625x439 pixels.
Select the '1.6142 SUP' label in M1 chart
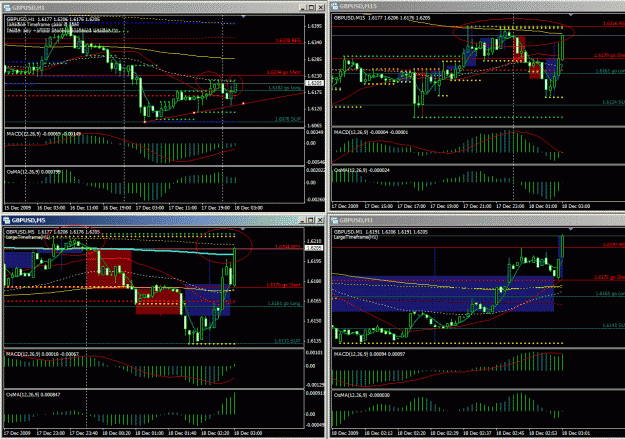[613, 326]
